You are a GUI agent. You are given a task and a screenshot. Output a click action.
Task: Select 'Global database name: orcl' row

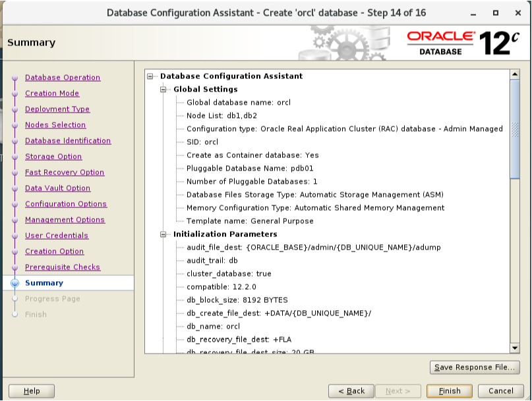[x=239, y=103]
